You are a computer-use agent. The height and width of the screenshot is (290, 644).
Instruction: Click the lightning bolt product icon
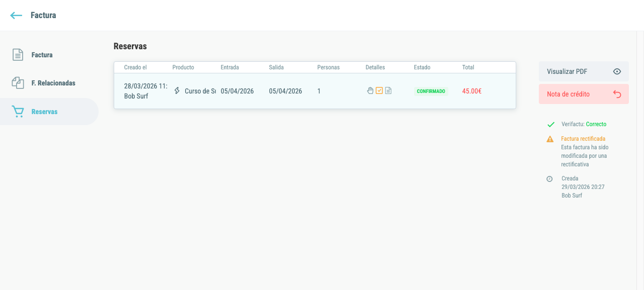(x=177, y=91)
